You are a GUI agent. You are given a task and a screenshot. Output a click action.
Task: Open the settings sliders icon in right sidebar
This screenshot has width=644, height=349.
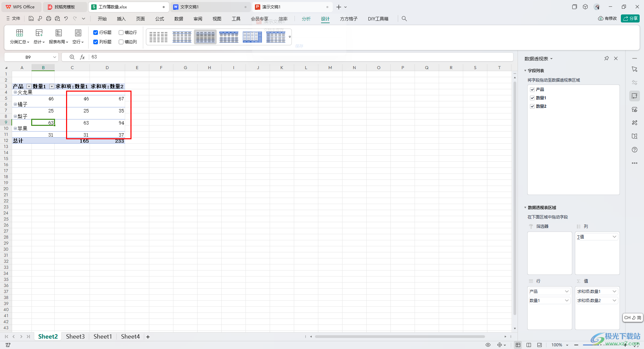[635, 83]
